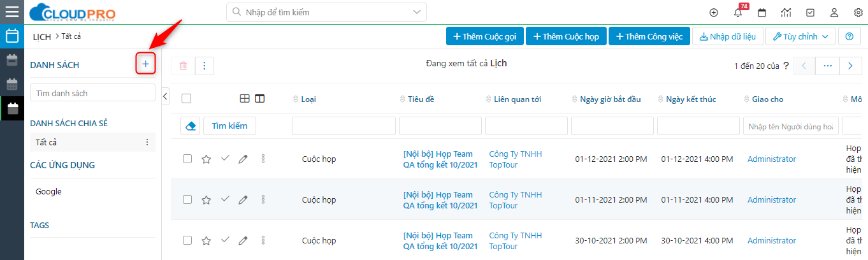This screenshot has width=868, height=260.
Task: Click the eraser clear-filter icon
Action: (x=189, y=126)
